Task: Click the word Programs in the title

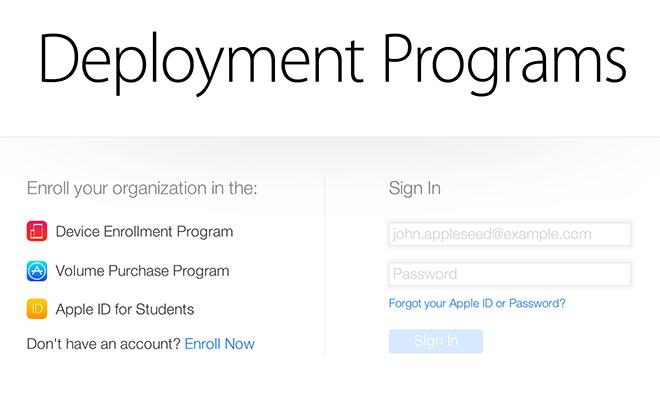Action: tap(505, 62)
